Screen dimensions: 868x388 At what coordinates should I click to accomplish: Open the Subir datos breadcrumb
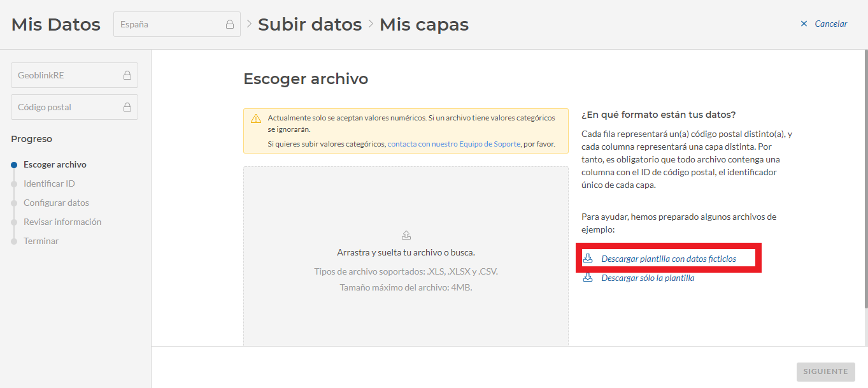(309, 24)
